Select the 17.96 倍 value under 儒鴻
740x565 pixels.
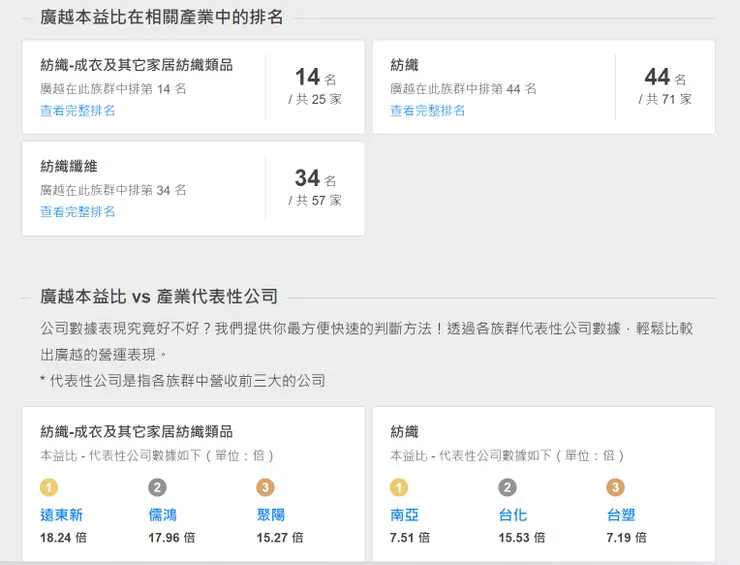pyautogui.click(x=172, y=537)
